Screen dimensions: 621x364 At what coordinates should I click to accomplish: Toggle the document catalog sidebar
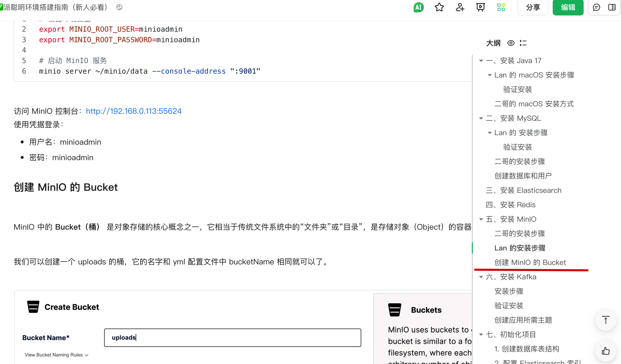pyautogui.click(x=612, y=7)
